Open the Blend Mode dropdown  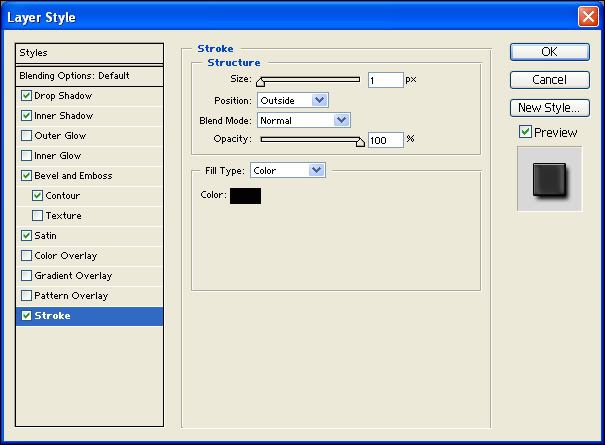point(304,120)
